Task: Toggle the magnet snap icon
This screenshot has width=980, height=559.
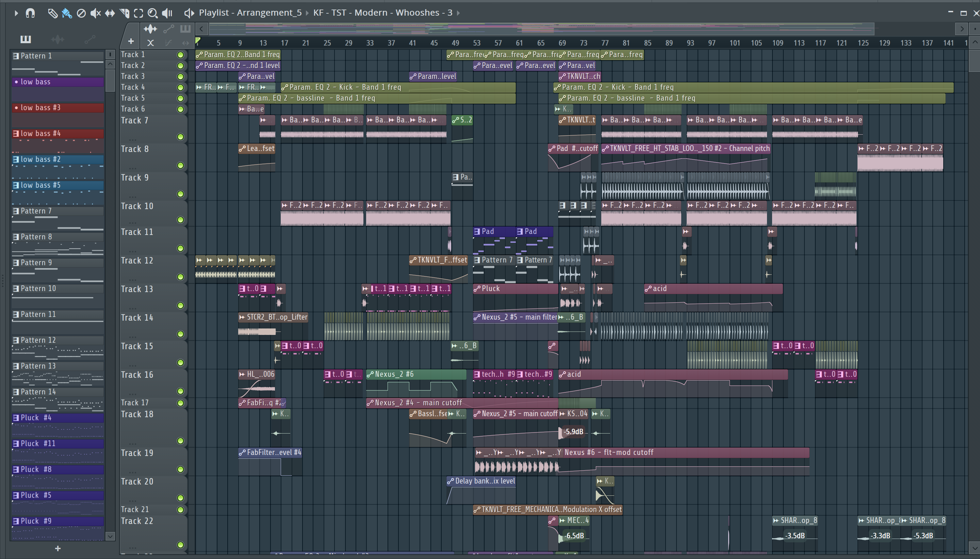Action: point(30,14)
